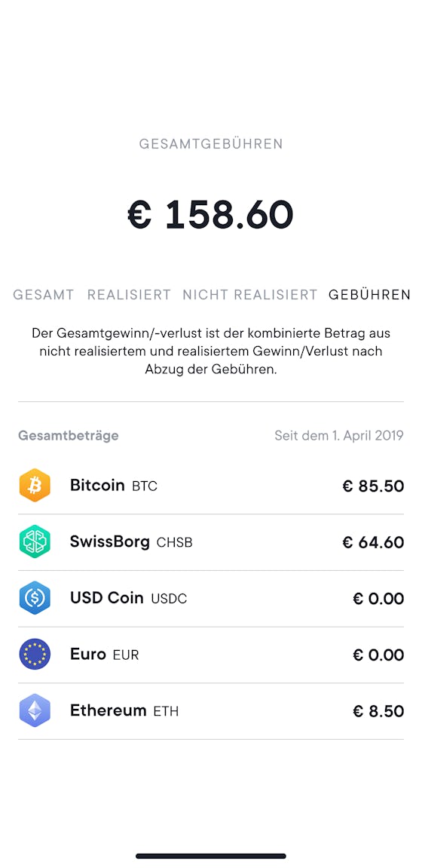
Task: Tap the Ethereum diamond icon
Action: (35, 710)
